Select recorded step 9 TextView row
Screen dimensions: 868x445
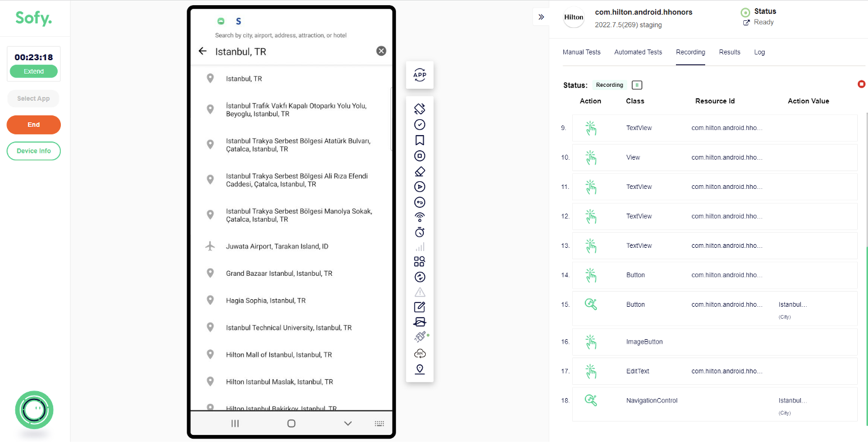tap(715, 128)
